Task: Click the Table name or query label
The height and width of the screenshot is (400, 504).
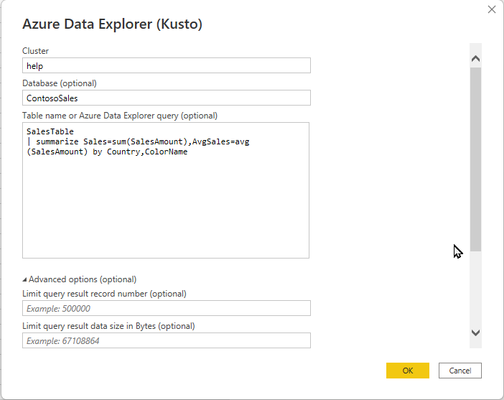Action: click(x=120, y=115)
